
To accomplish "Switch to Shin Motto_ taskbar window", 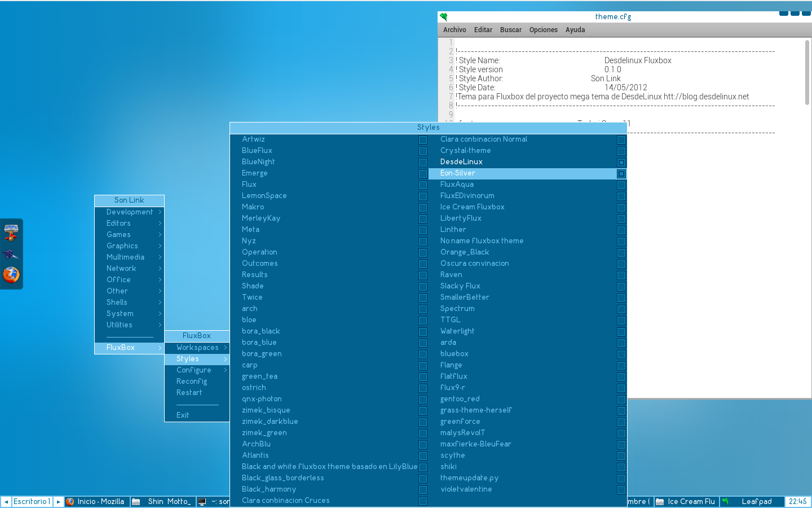I will tap(162, 502).
